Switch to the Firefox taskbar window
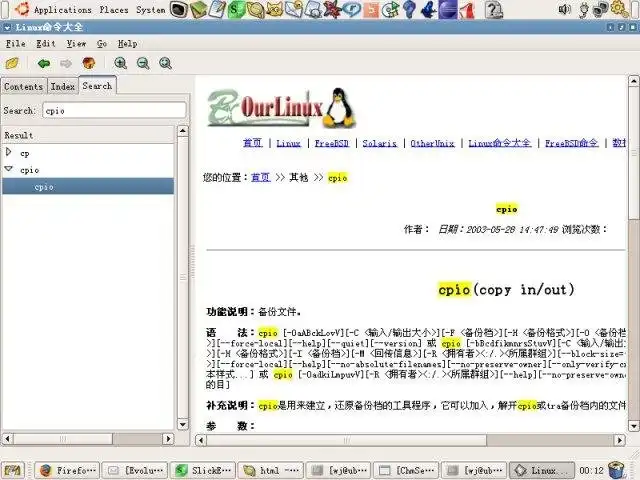 point(67,471)
